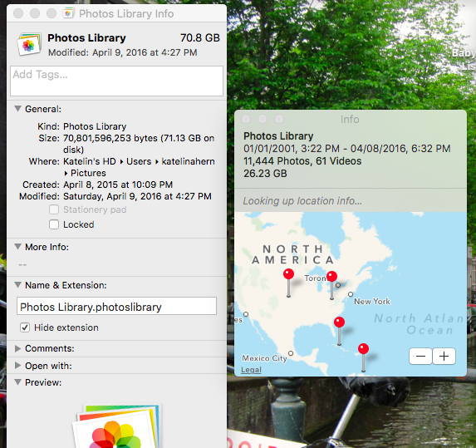Click the 'Created: April 8, 2015' value
Viewport: 476px width, 448px height.
point(118,185)
